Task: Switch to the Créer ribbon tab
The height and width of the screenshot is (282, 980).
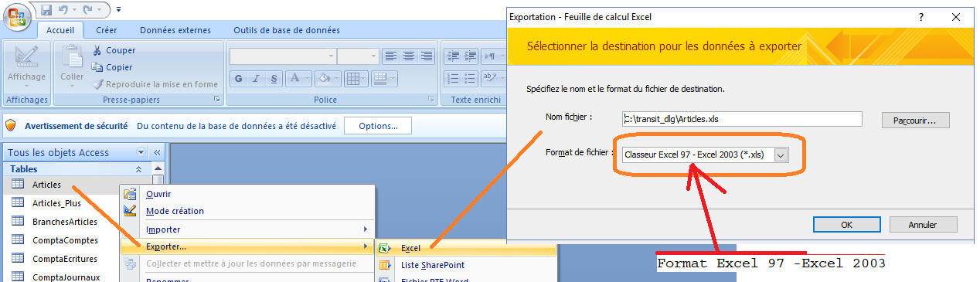Action: [106, 30]
